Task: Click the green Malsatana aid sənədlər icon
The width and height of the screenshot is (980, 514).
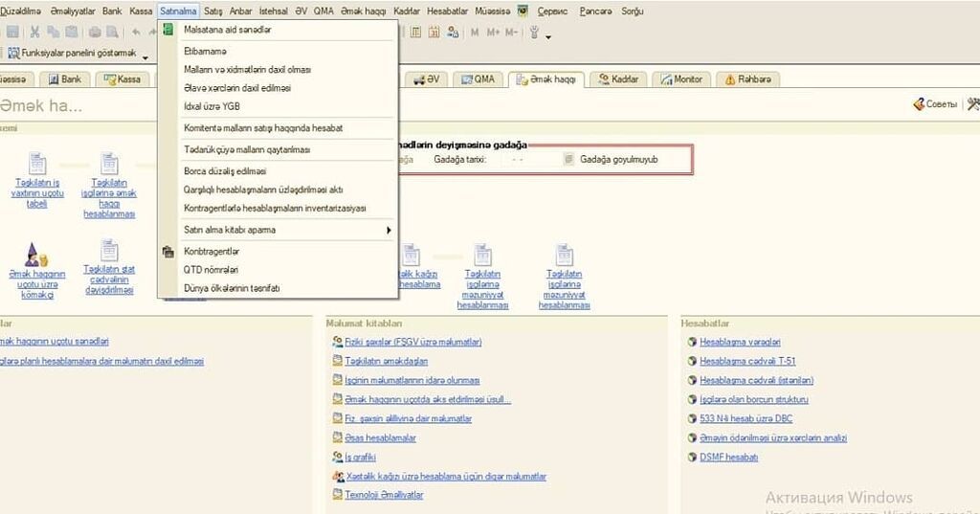Action: [x=168, y=30]
